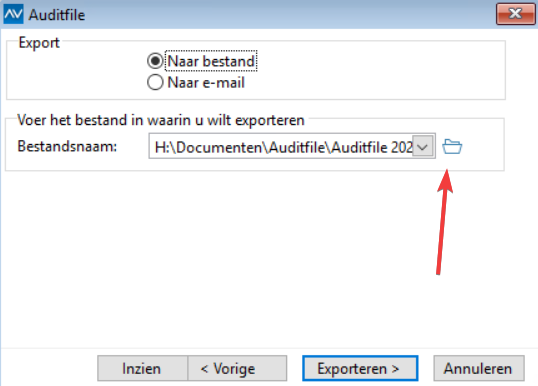Click the H:\Documenten\Auditfile path text
This screenshot has height=386, width=538.
tap(283, 148)
